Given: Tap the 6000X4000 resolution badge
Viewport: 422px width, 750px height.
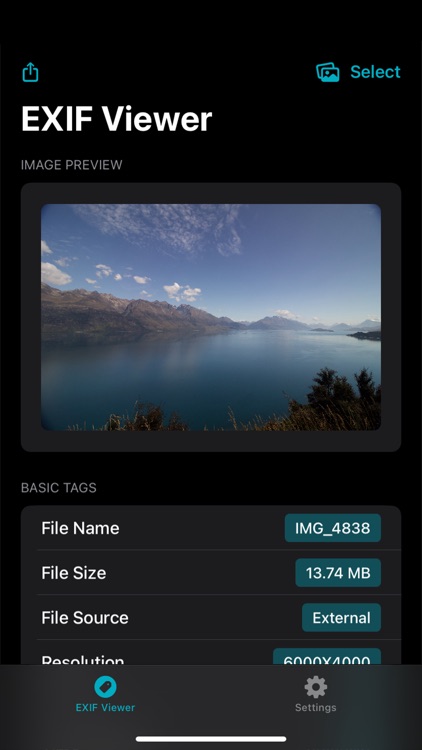Looking at the screenshot, I should [x=327, y=657].
